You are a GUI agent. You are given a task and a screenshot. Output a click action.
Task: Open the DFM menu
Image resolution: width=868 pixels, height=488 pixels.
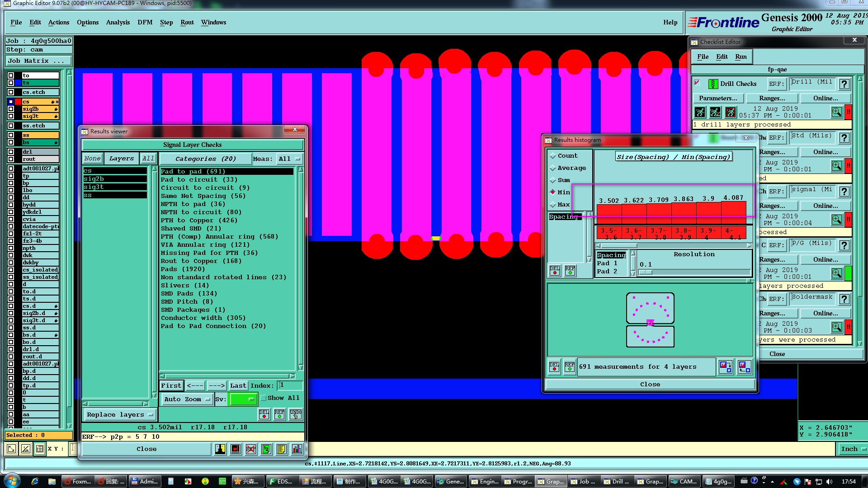[x=145, y=22]
